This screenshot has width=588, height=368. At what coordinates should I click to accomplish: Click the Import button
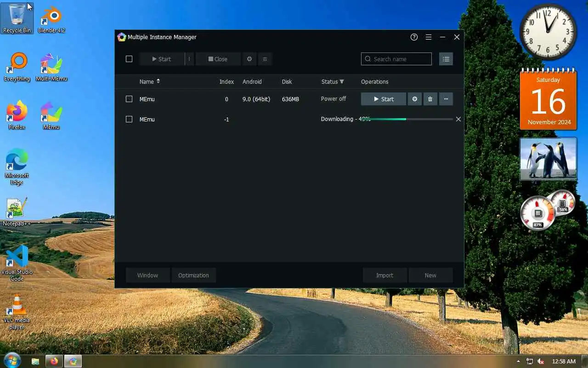click(384, 275)
